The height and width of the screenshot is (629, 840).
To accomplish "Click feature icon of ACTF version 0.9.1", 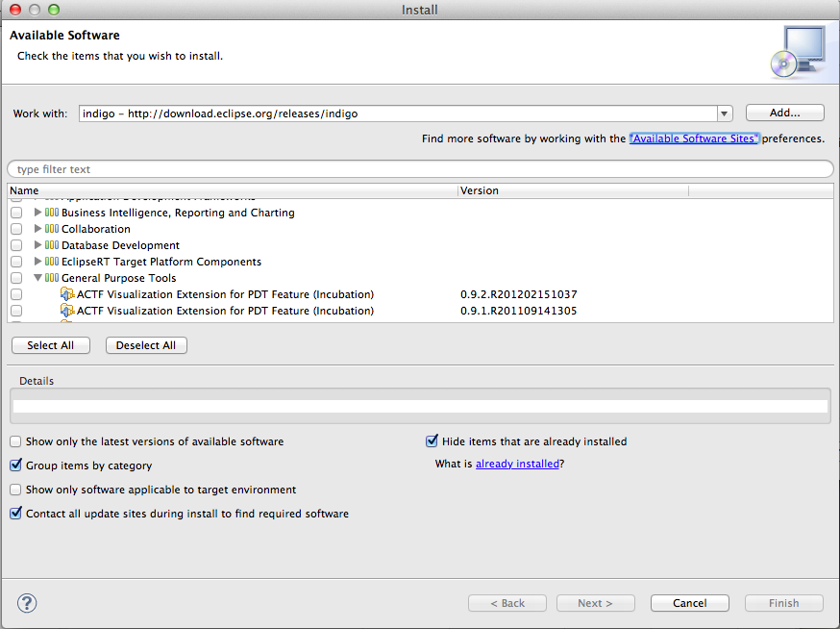I will click(67, 311).
